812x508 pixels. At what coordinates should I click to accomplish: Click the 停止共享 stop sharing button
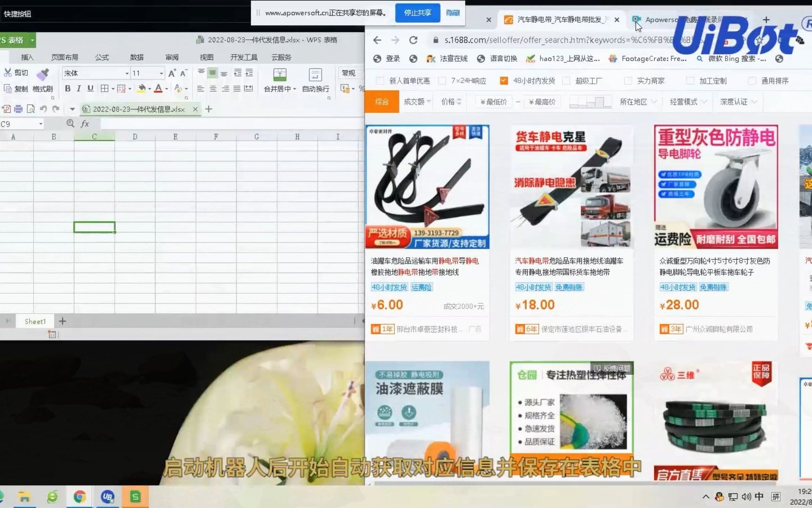click(417, 13)
